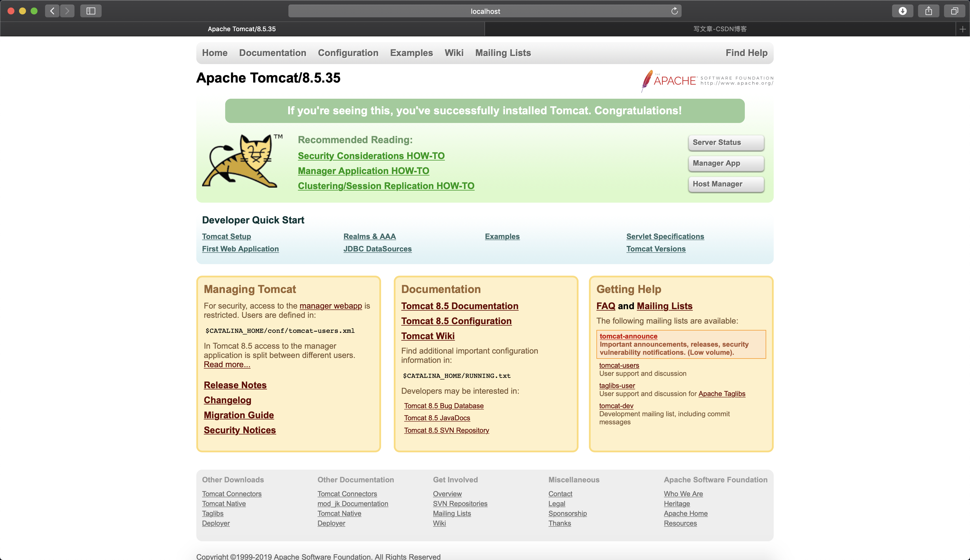Click the Safari back arrow button
Screen dimensions: 970x560
click(x=52, y=11)
